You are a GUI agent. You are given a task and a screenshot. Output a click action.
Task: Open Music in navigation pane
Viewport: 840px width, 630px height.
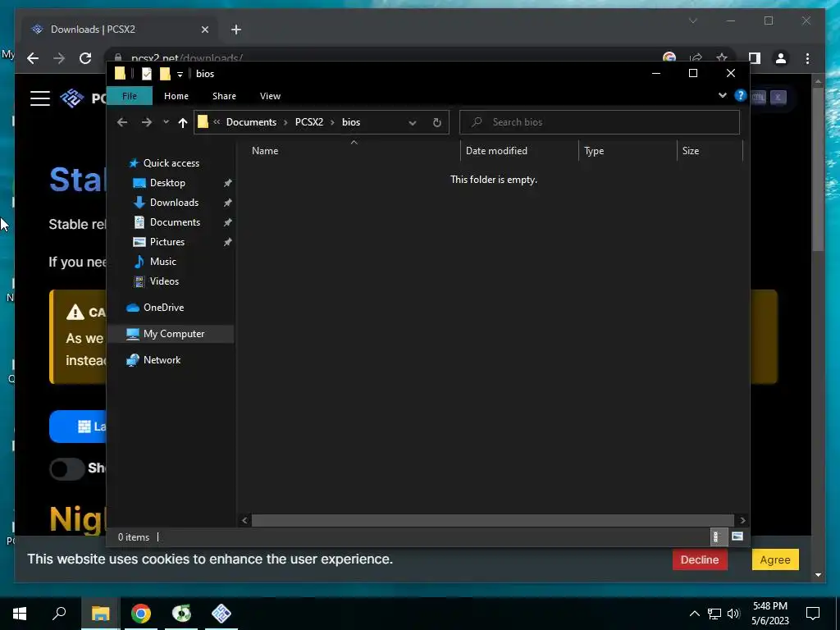coord(163,262)
